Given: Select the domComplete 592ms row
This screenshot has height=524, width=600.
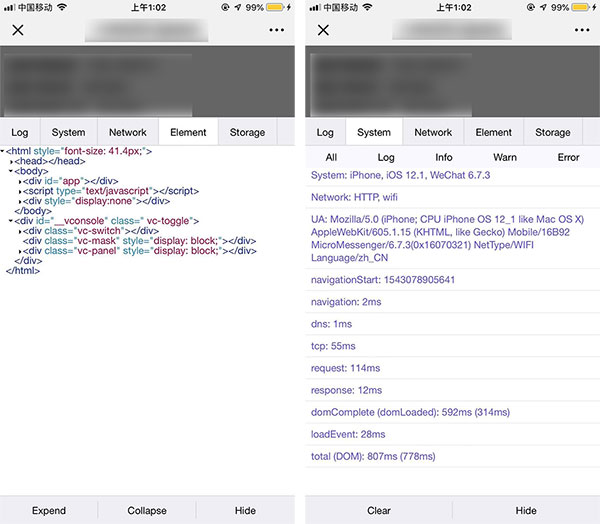Looking at the screenshot, I should [x=453, y=412].
